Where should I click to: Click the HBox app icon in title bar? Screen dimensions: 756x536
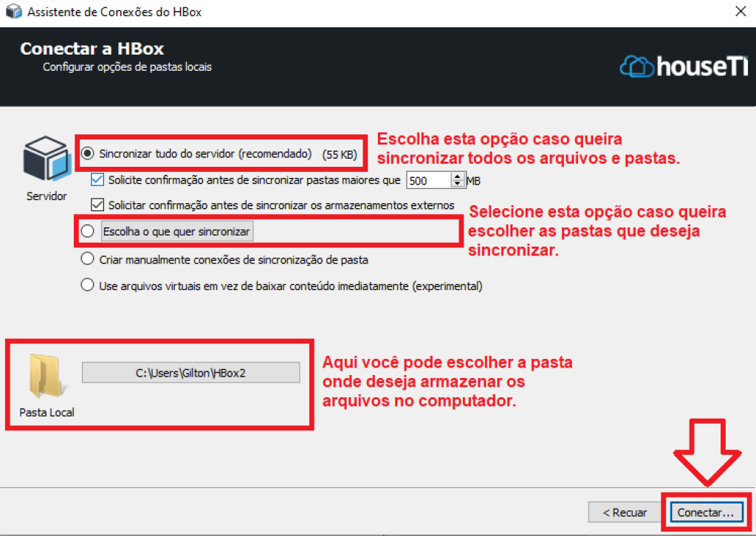13,12
